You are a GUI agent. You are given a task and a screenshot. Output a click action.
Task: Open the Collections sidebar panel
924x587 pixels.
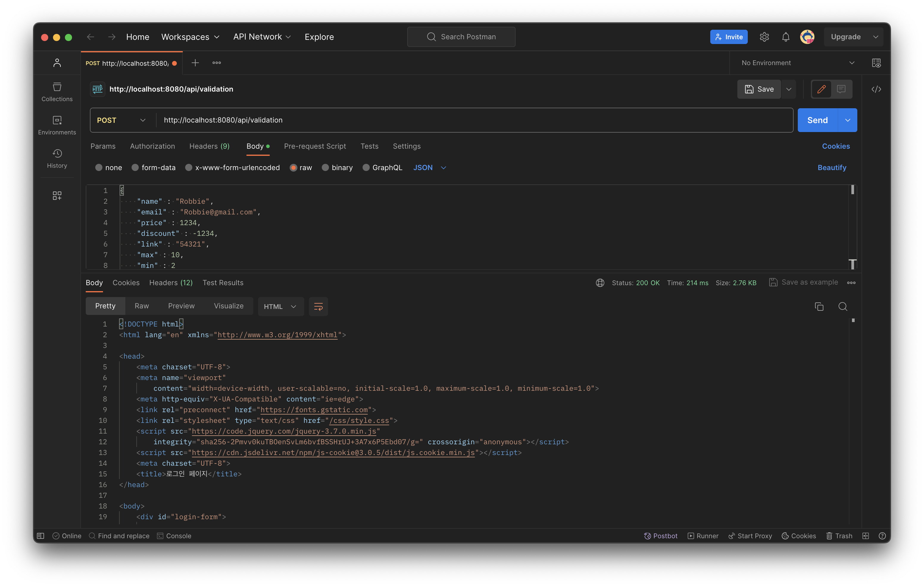[57, 92]
